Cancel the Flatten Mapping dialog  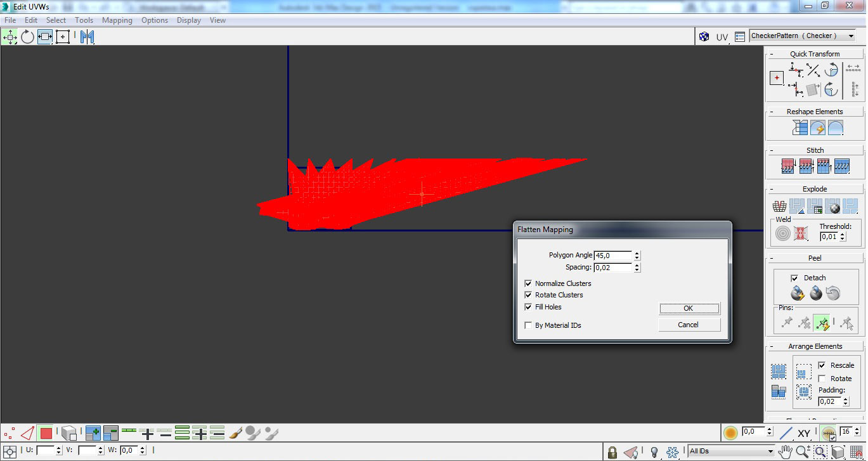point(689,325)
